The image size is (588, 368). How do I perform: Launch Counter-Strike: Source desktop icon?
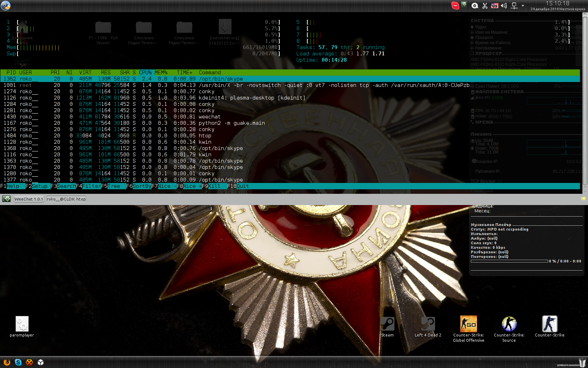(509, 329)
